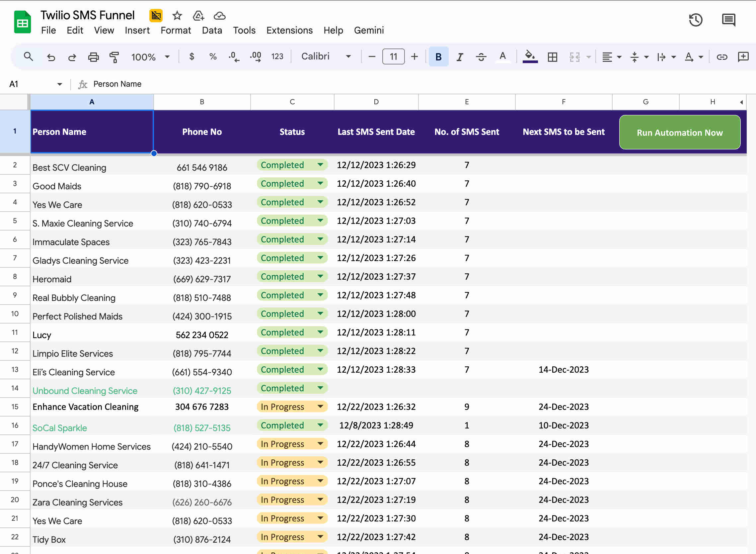This screenshot has height=554, width=756.
Task: Open the Gemini menu
Action: (369, 30)
